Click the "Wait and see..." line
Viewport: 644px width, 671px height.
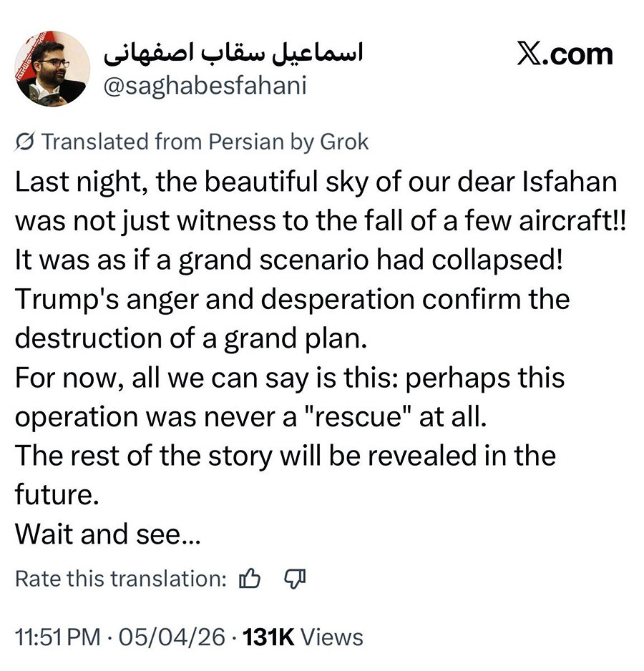coord(107,533)
